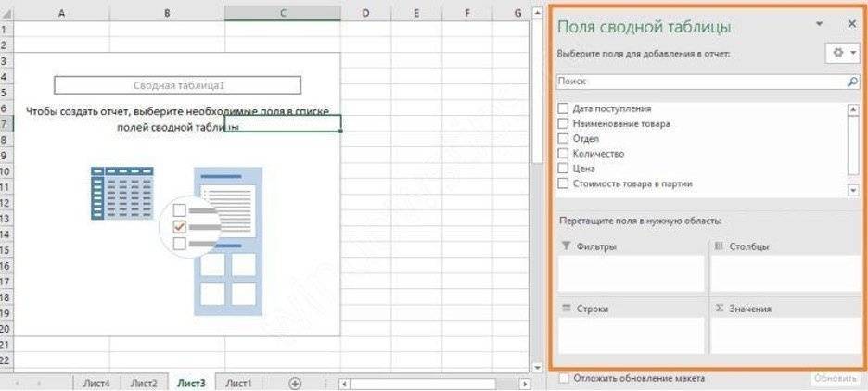Image resolution: width=868 pixels, height=391 pixels.
Task: Toggle 'Стоимость товара в партии' checkbox
Action: click(563, 183)
